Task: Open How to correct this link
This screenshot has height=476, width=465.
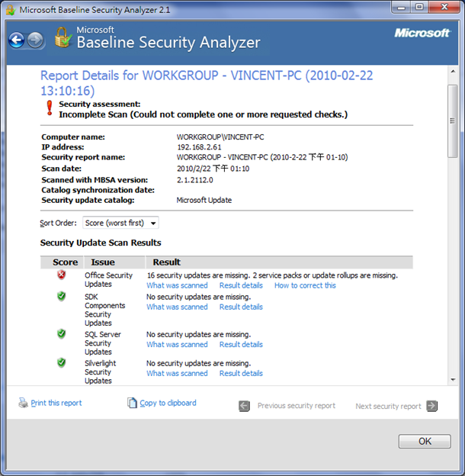Action: (x=305, y=285)
